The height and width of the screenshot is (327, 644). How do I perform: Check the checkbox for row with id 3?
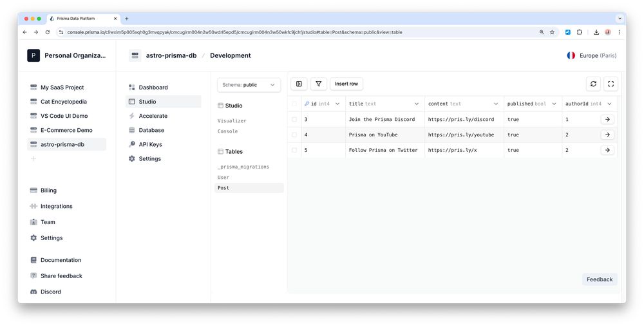(294, 119)
